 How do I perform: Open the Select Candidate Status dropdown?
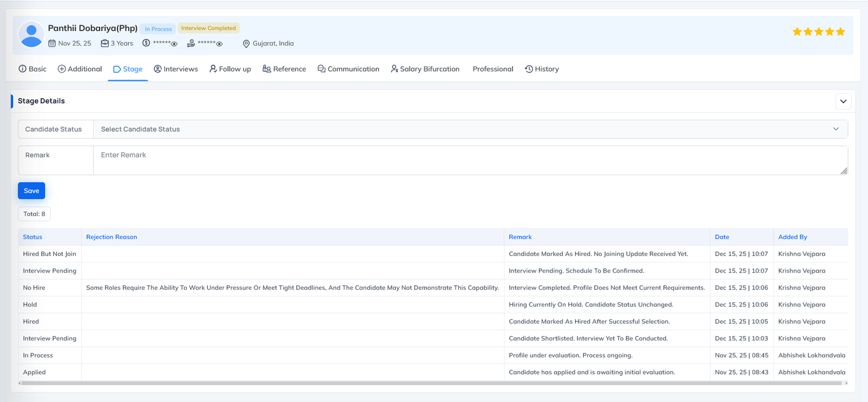tap(470, 129)
